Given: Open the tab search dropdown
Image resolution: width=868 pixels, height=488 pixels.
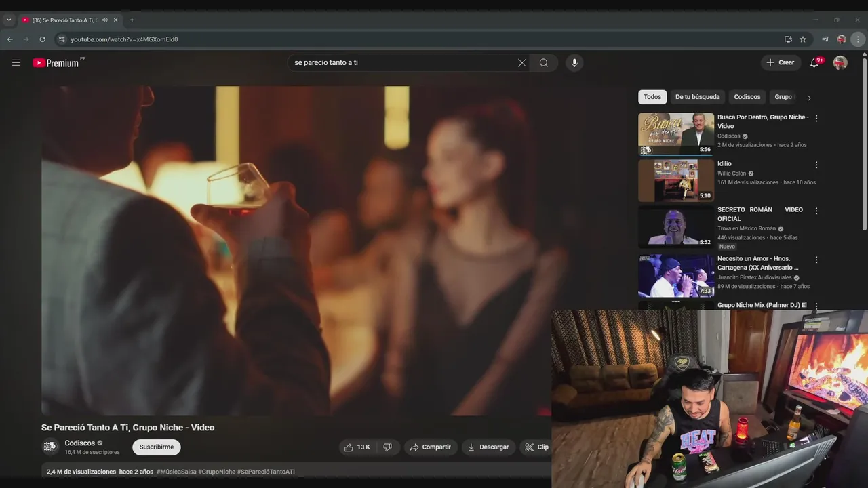Looking at the screenshot, I should 9,20.
